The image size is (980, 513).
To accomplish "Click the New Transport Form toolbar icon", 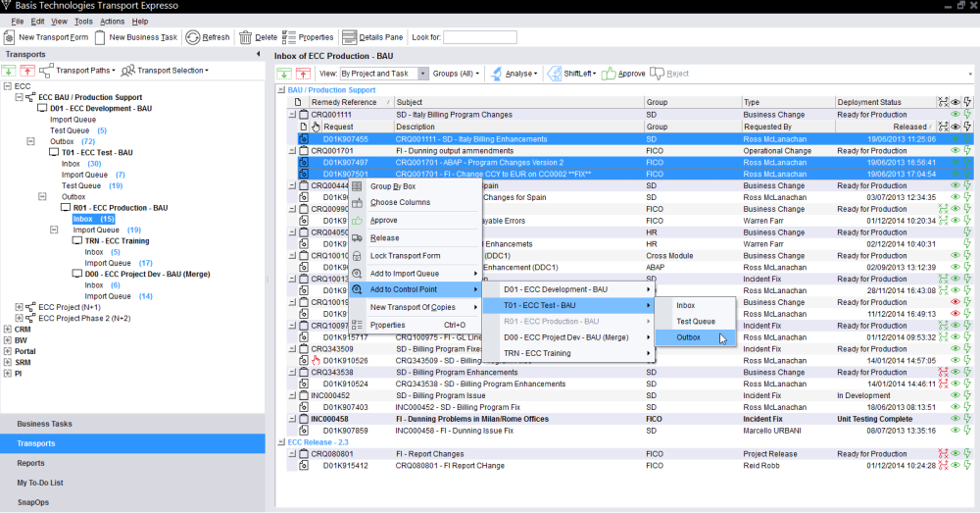I will [10, 37].
